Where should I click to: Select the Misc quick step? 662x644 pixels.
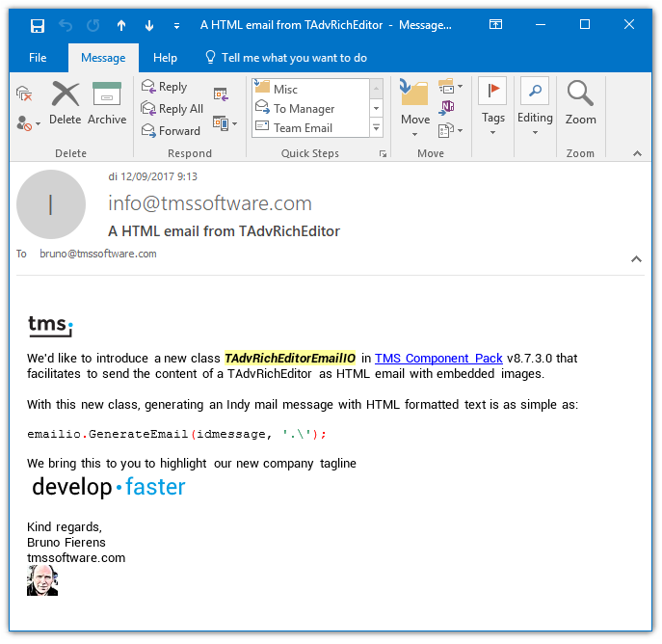click(x=310, y=89)
